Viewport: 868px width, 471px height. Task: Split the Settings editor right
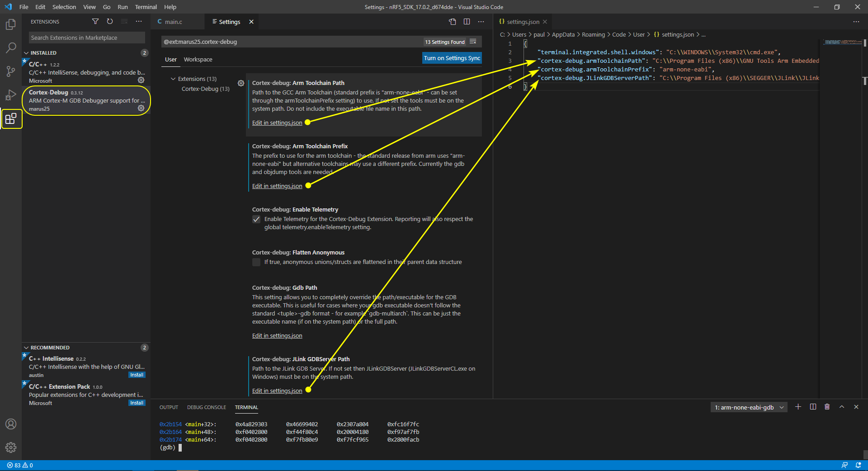(x=467, y=22)
